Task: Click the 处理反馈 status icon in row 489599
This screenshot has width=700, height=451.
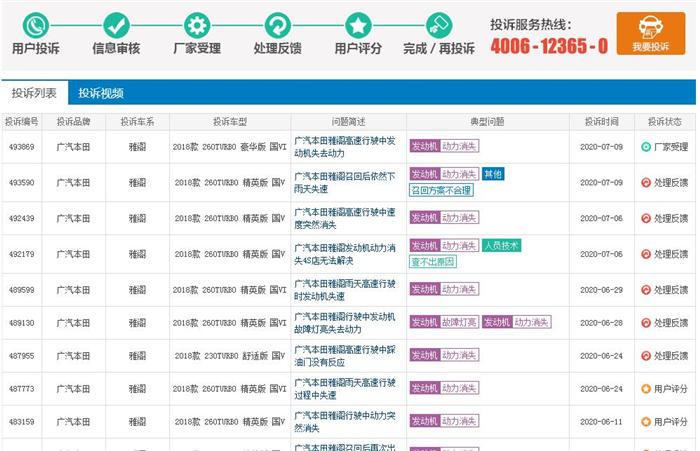Action: [x=646, y=289]
